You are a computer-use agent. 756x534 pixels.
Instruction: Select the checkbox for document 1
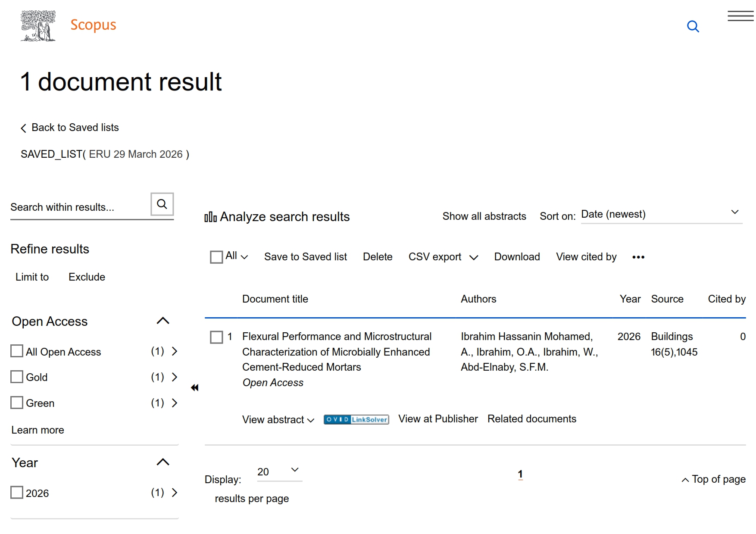tap(216, 337)
